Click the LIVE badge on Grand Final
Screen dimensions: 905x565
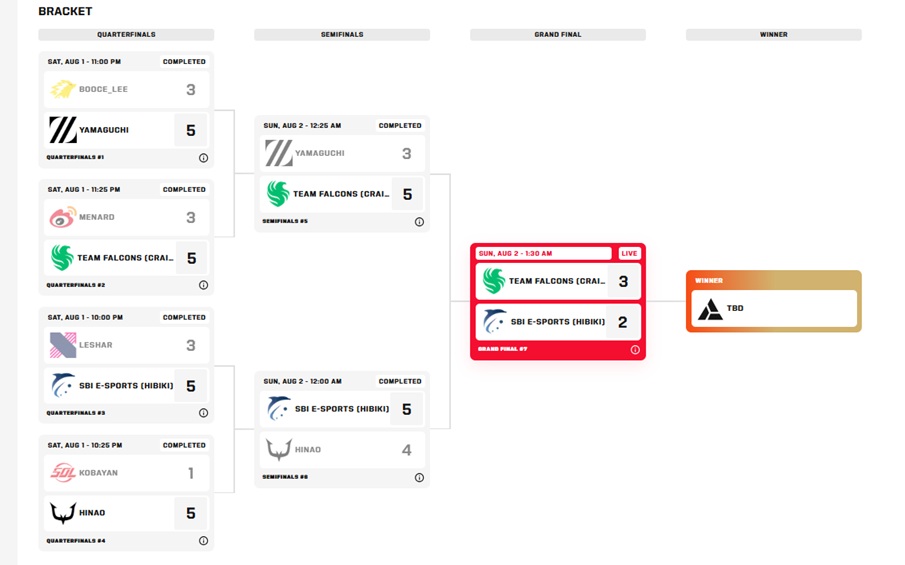(x=629, y=253)
